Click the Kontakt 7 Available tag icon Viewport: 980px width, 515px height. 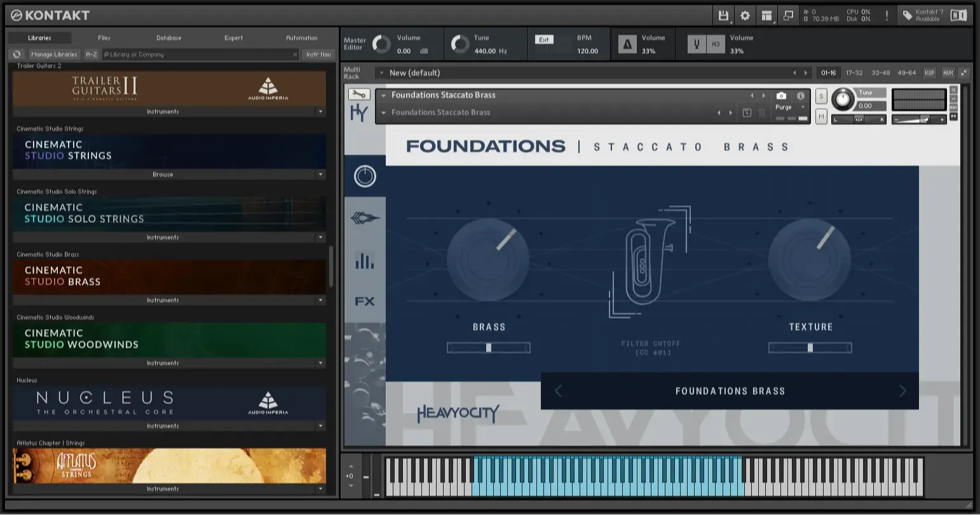908,16
